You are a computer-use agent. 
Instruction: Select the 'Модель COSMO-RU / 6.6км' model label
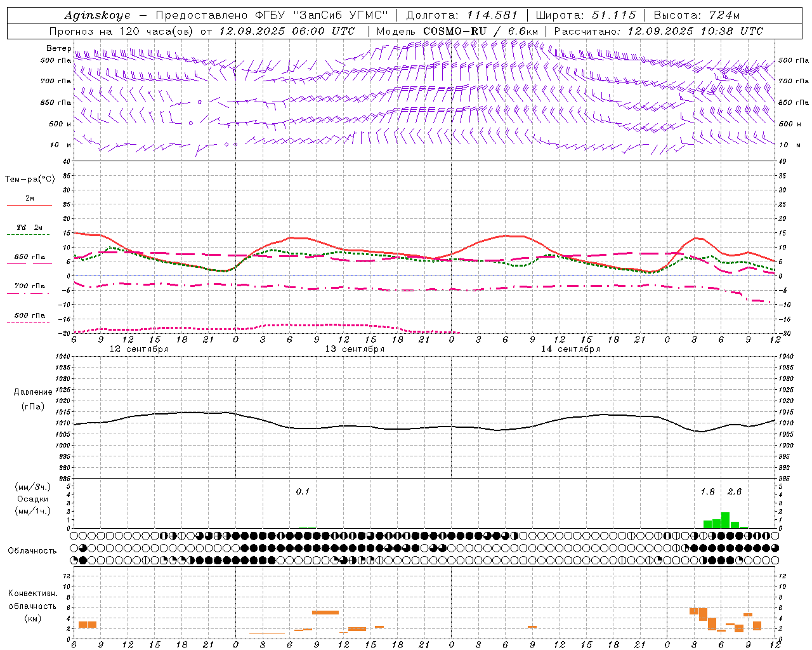click(x=457, y=31)
